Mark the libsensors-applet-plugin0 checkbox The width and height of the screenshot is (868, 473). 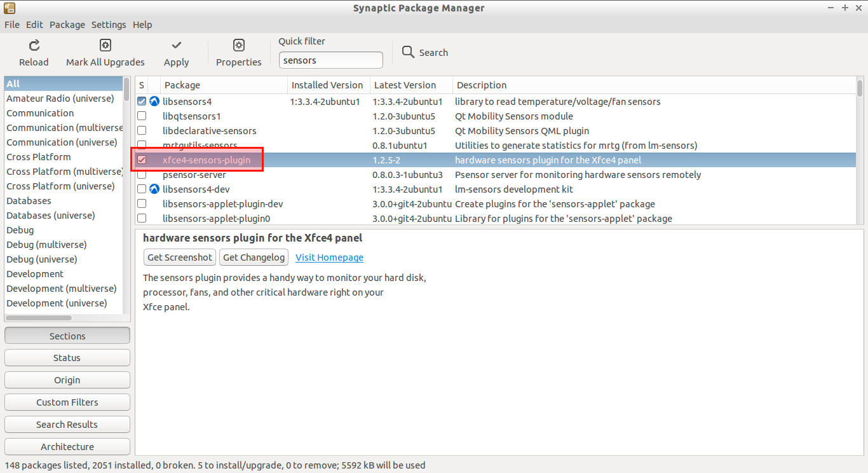pos(142,219)
